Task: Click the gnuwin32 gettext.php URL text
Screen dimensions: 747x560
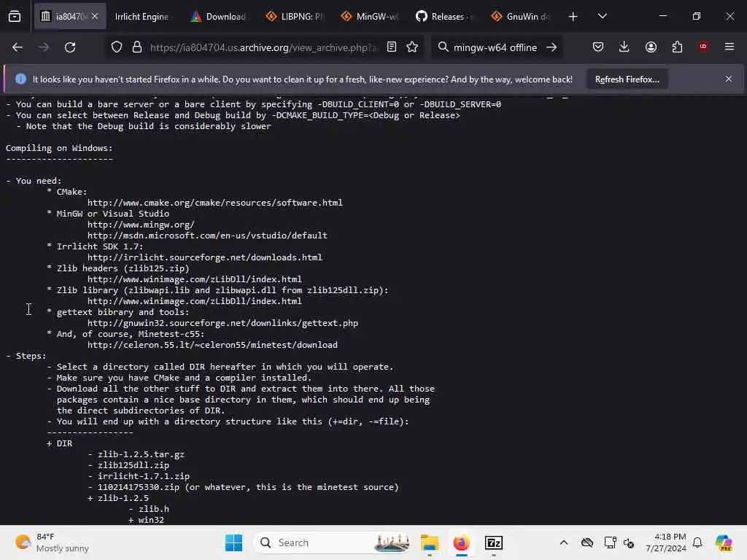Action: (x=222, y=323)
